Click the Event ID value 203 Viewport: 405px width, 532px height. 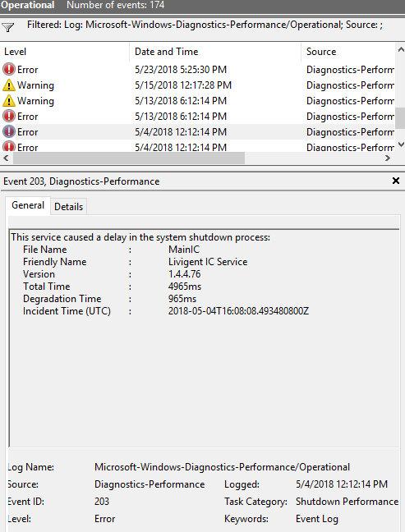(102, 502)
